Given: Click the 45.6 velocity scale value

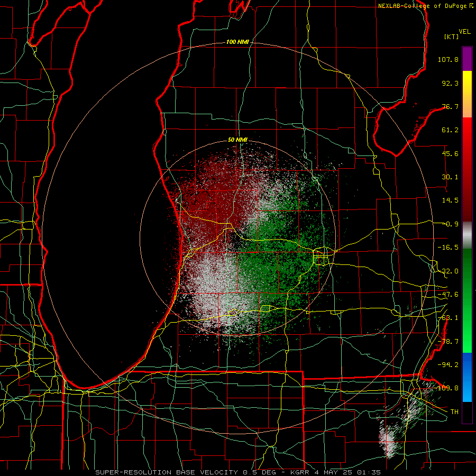Looking at the screenshot, I should [x=450, y=153].
